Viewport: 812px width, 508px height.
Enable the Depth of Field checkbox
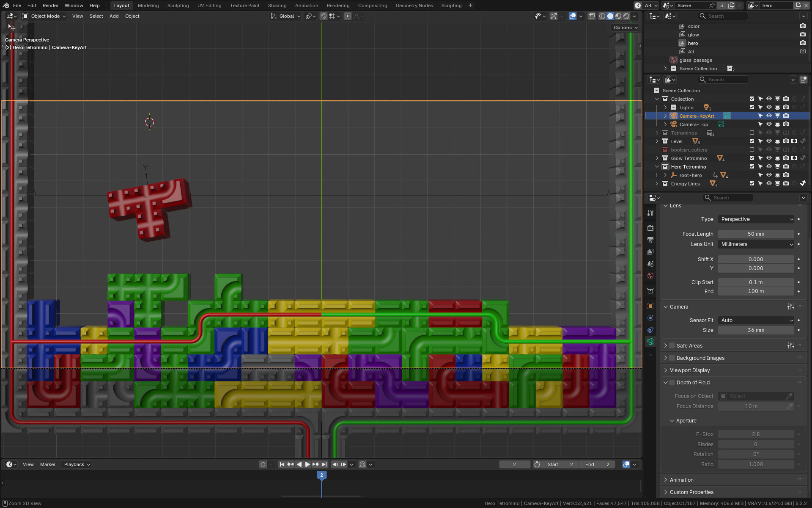pyautogui.click(x=672, y=383)
